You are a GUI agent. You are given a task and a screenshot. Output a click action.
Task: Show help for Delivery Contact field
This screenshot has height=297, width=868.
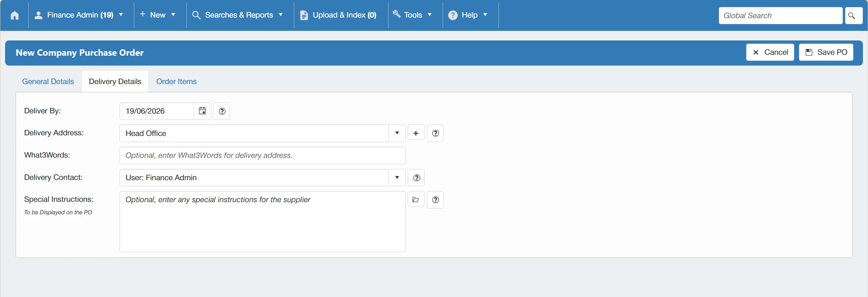point(416,178)
